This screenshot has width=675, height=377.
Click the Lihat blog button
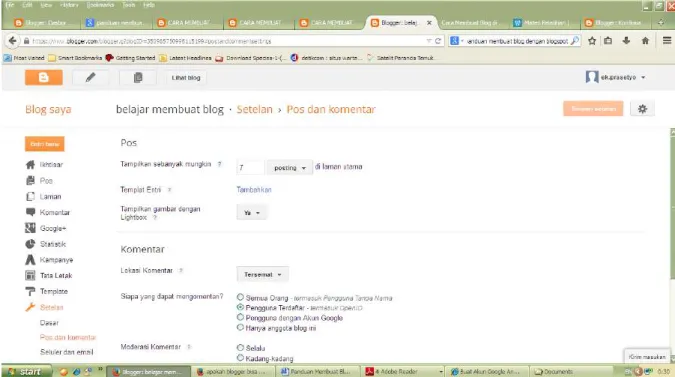click(x=186, y=78)
